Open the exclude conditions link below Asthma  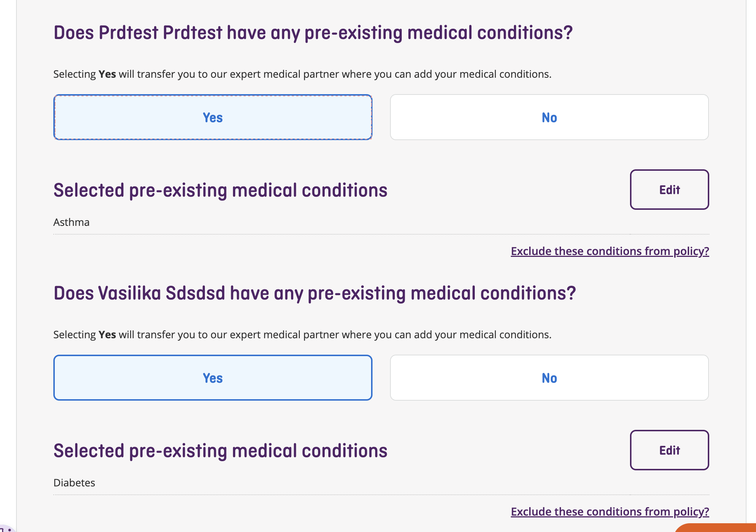click(x=610, y=251)
